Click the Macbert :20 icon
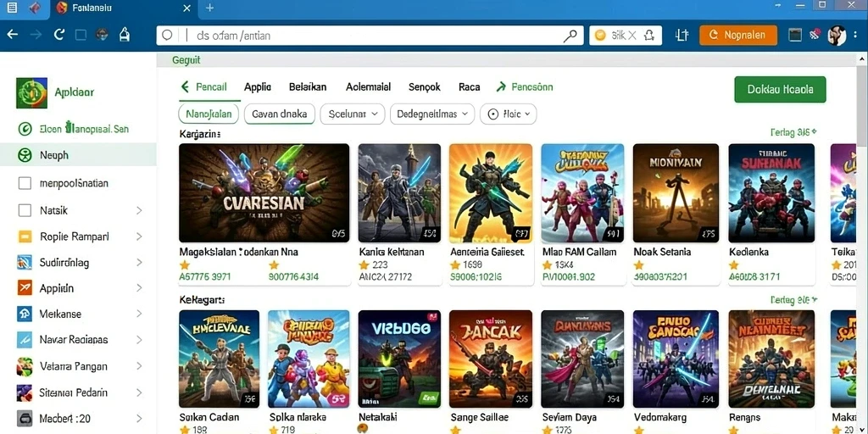The image size is (868, 434). (x=25, y=418)
